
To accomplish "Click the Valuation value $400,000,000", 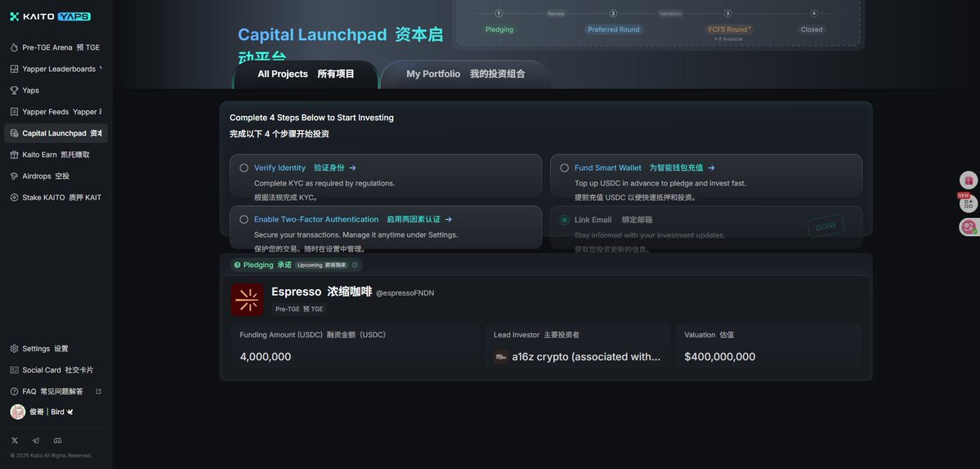I will pos(720,356).
